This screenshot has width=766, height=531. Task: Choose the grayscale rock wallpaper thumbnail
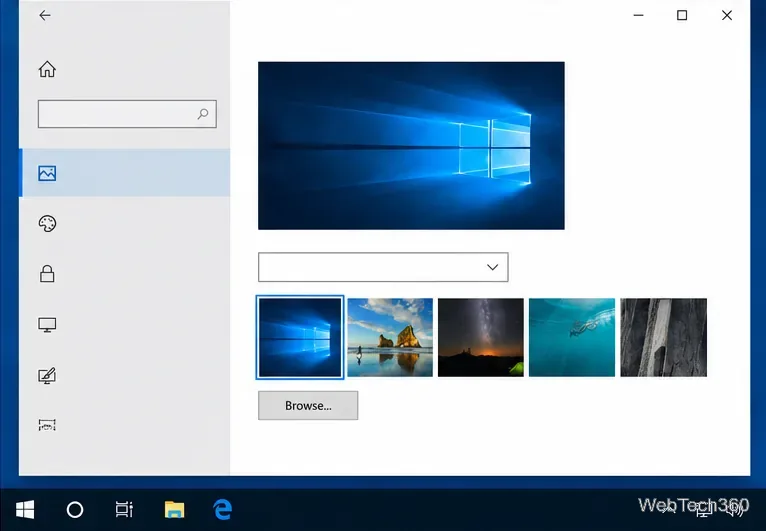click(663, 338)
